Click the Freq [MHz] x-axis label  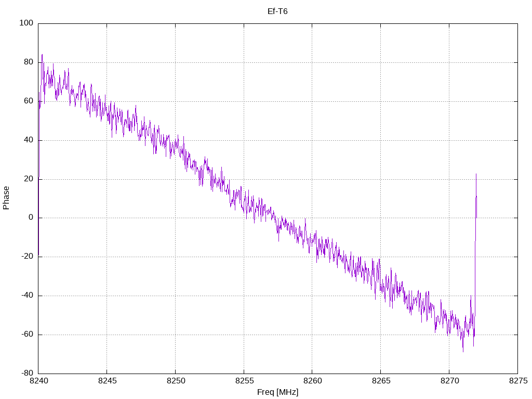coord(277,392)
